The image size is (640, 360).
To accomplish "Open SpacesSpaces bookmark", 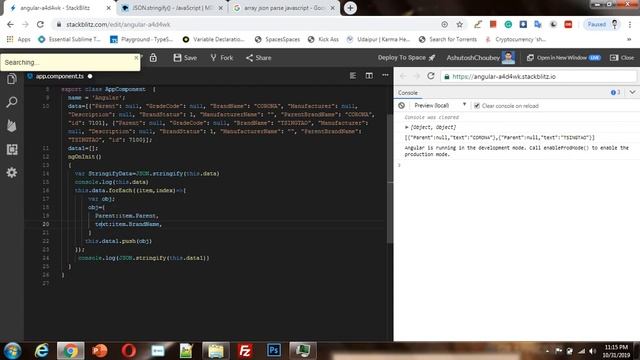I will 277,40.
